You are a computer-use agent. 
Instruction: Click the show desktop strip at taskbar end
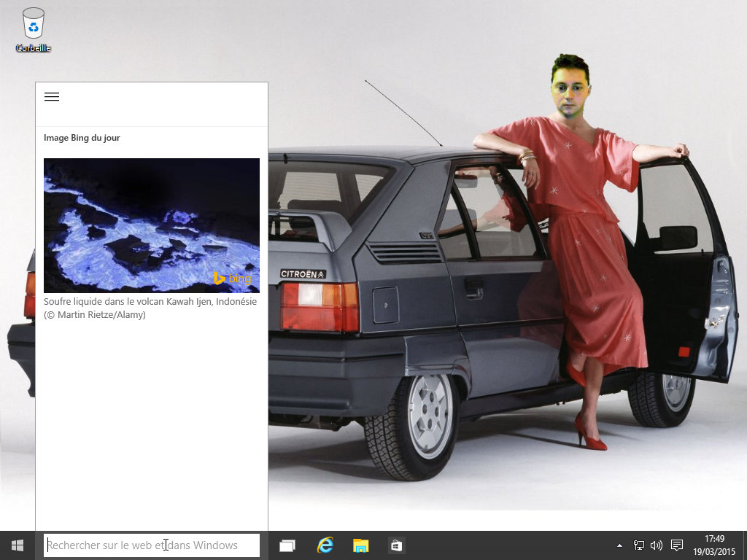744,545
